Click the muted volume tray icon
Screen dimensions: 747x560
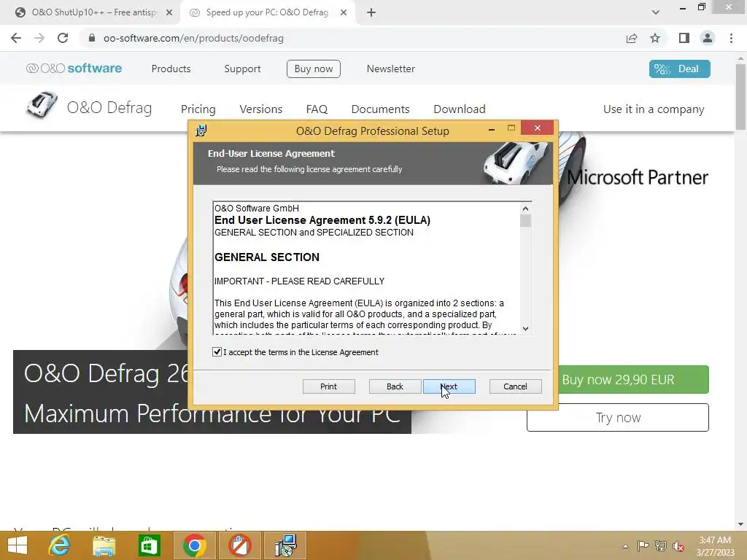click(678, 546)
